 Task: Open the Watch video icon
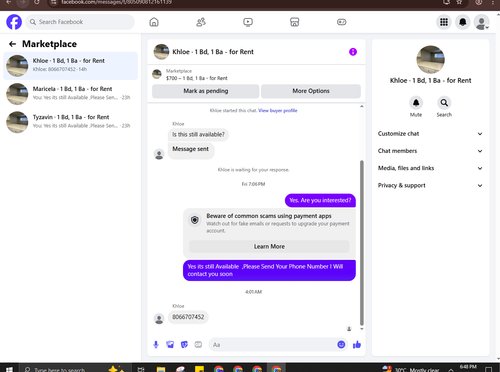[248, 22]
